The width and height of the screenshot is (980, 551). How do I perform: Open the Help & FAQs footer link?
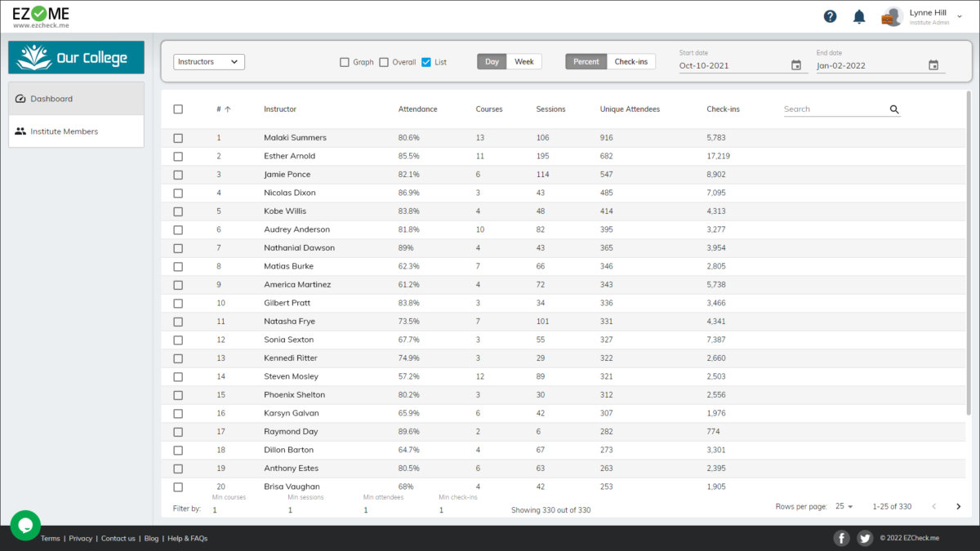[x=187, y=539]
